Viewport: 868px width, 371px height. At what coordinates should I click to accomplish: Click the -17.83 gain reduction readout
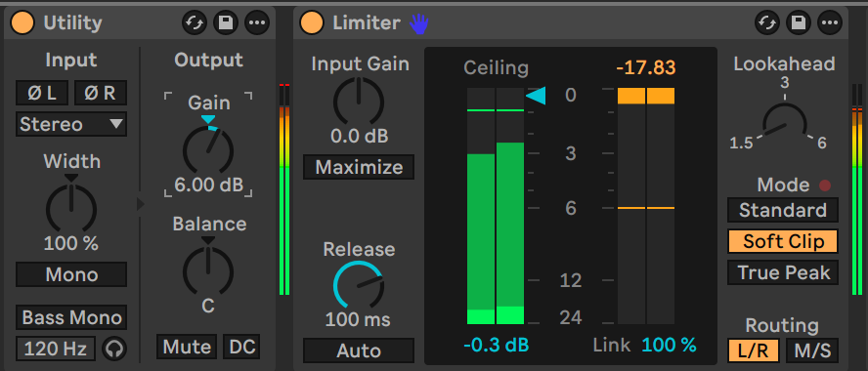tap(646, 68)
